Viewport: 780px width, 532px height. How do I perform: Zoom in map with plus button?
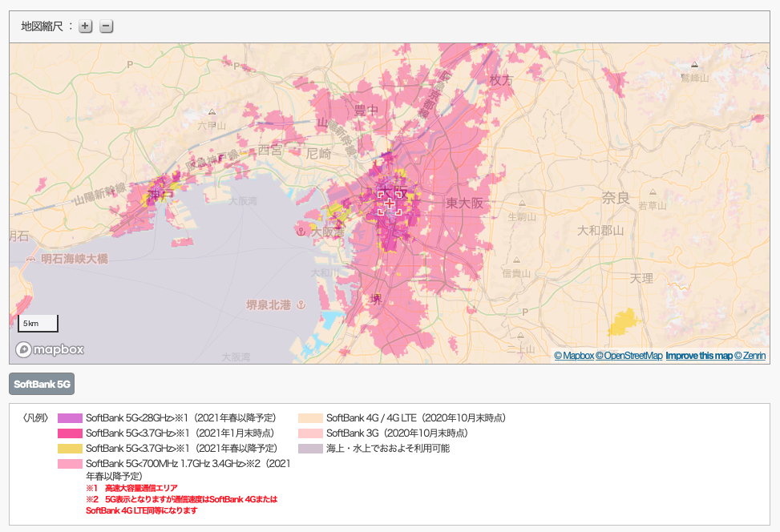point(86,26)
